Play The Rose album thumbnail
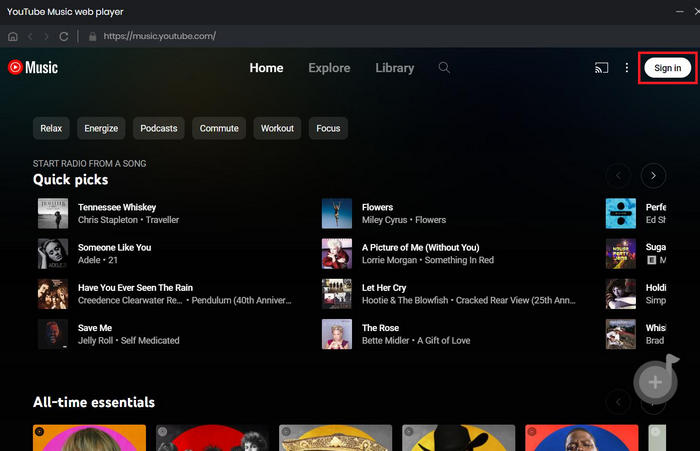The image size is (700, 451). click(337, 334)
